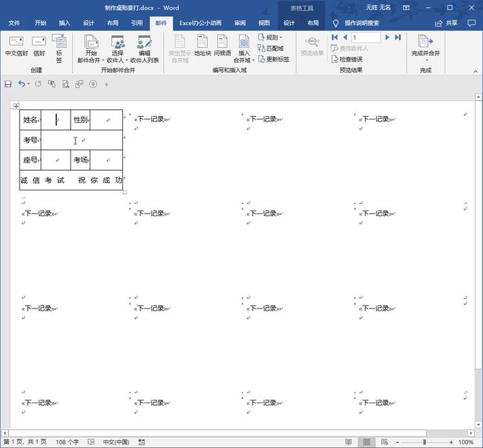Click zoom out minus button
Screen dimensions: 483x448
click(x=398, y=442)
